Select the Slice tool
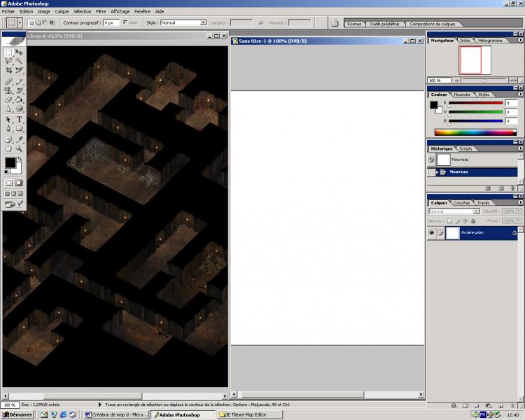Viewport: 525px width, 420px height. tap(19, 70)
